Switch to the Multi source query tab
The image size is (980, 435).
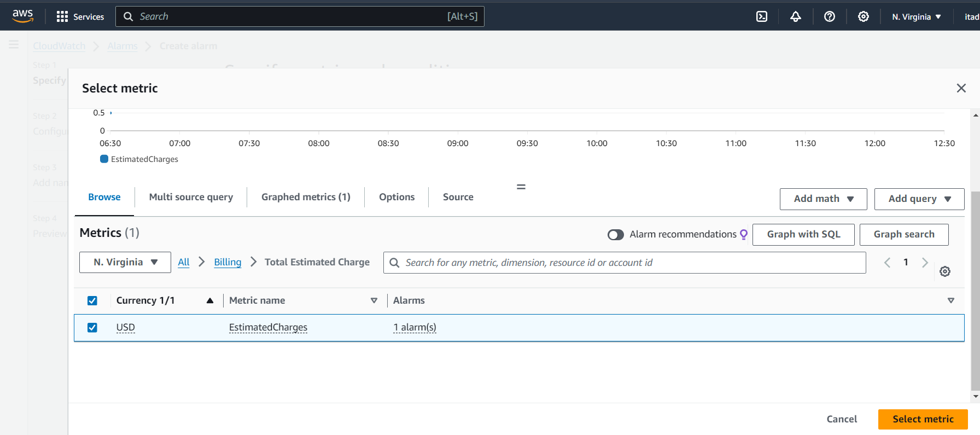click(191, 197)
